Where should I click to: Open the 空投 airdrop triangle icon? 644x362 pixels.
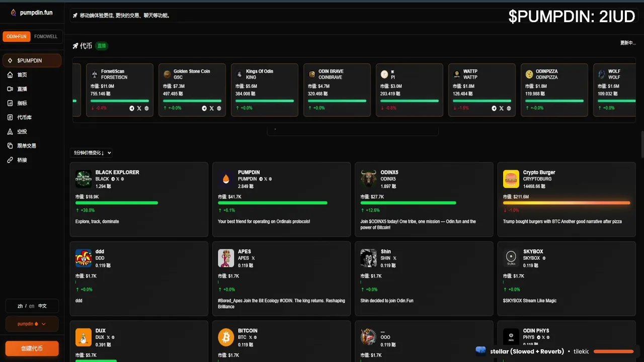(10, 132)
